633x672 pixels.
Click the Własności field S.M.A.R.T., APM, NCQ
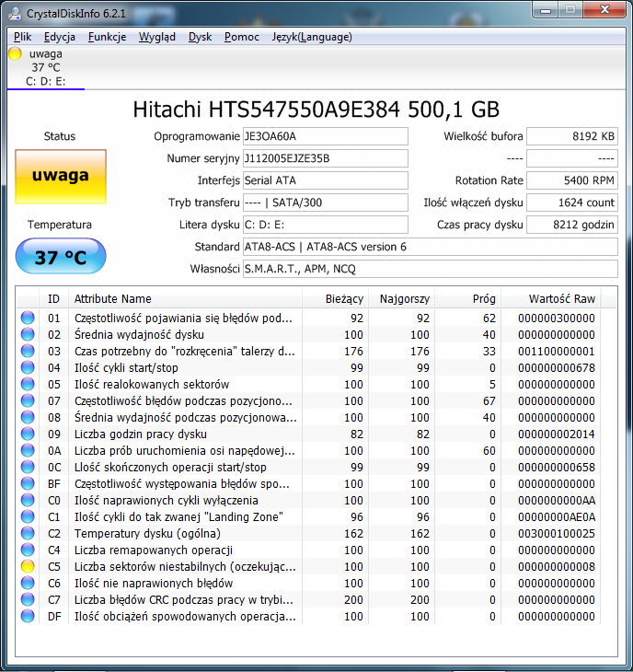point(430,269)
